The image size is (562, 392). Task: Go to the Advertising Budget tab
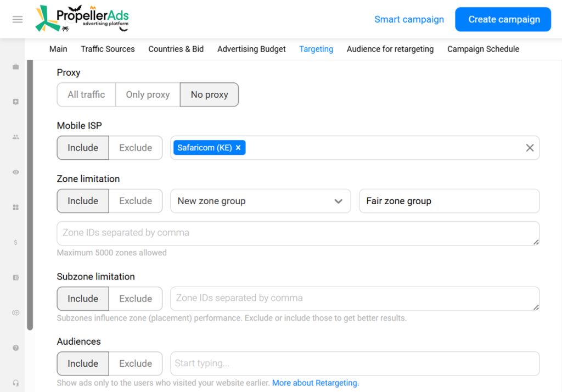[x=251, y=49]
